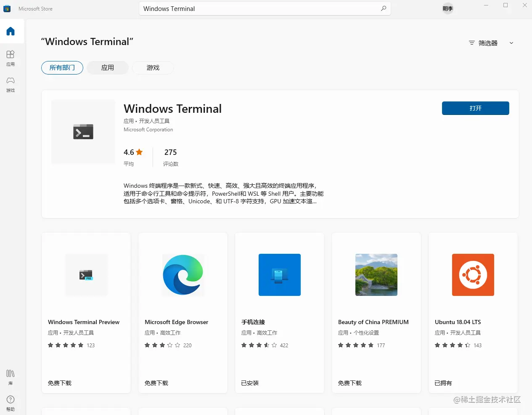Open the Help (帮助) sidebar icon
Image resolution: width=532 pixels, height=415 pixels.
(x=11, y=403)
